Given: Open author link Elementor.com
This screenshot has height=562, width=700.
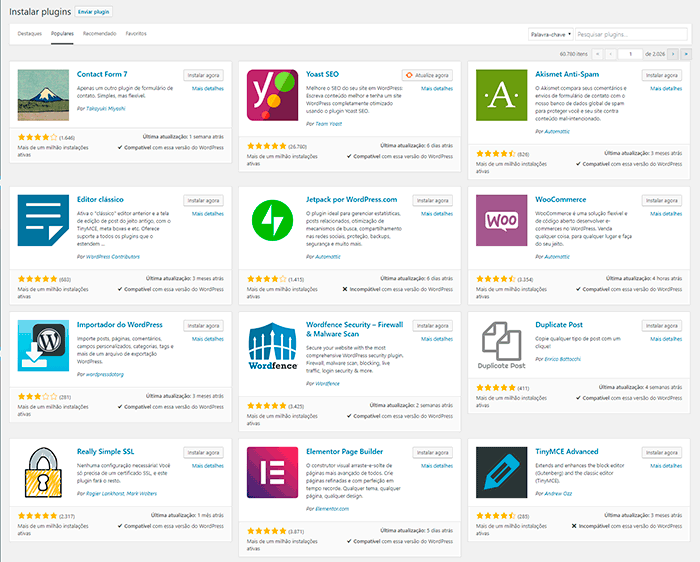Looking at the screenshot, I should click(x=332, y=508).
